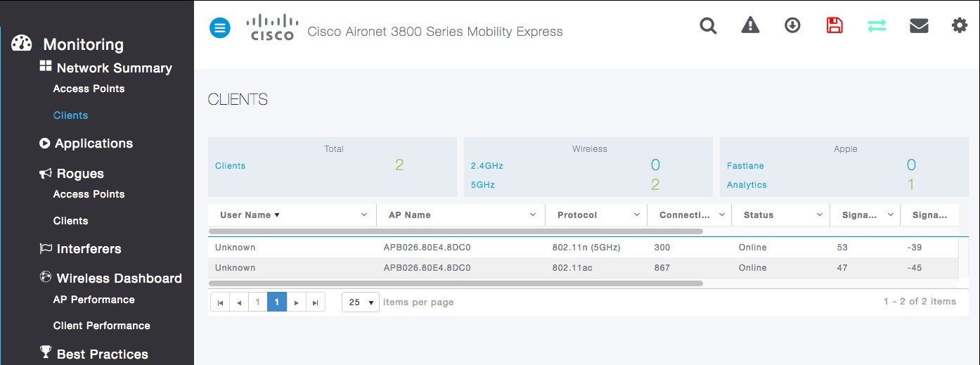This screenshot has height=365, width=980.
Task: Open Best Practices menu item
Action: pos(102,354)
